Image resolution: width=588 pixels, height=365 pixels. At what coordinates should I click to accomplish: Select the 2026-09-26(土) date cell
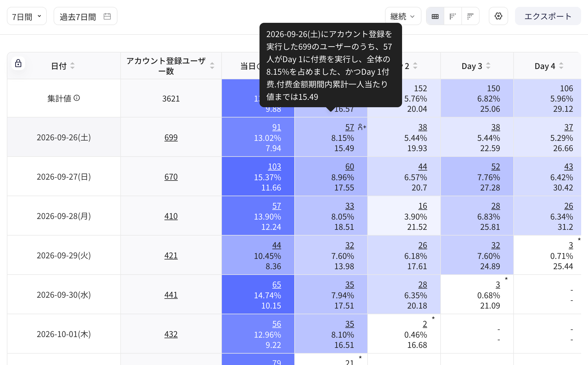click(x=64, y=137)
